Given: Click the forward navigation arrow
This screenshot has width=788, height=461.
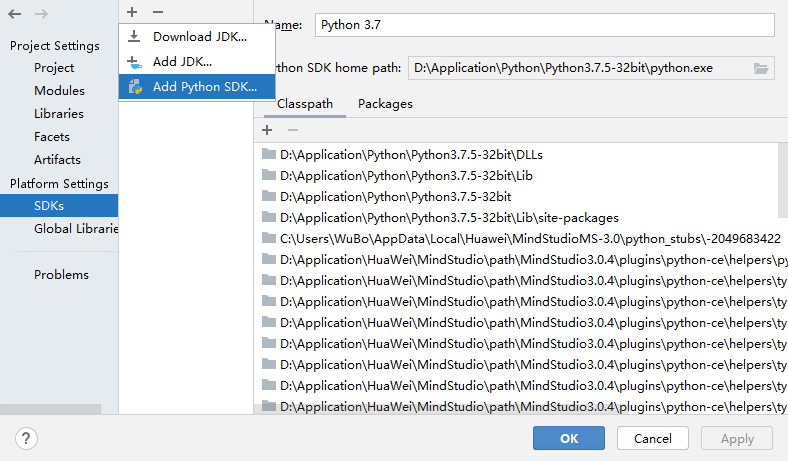Looking at the screenshot, I should [41, 14].
